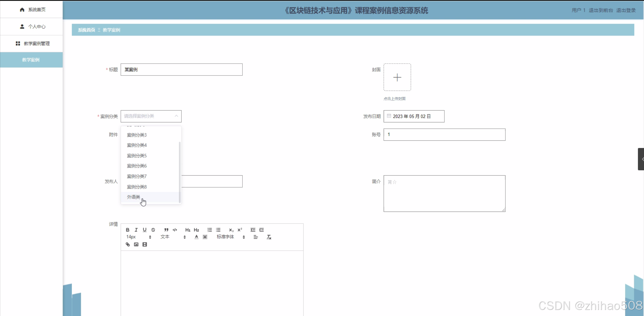Viewport: 644px width, 316px height.
Task: Open the 发布日期 date picker
Action: click(414, 116)
